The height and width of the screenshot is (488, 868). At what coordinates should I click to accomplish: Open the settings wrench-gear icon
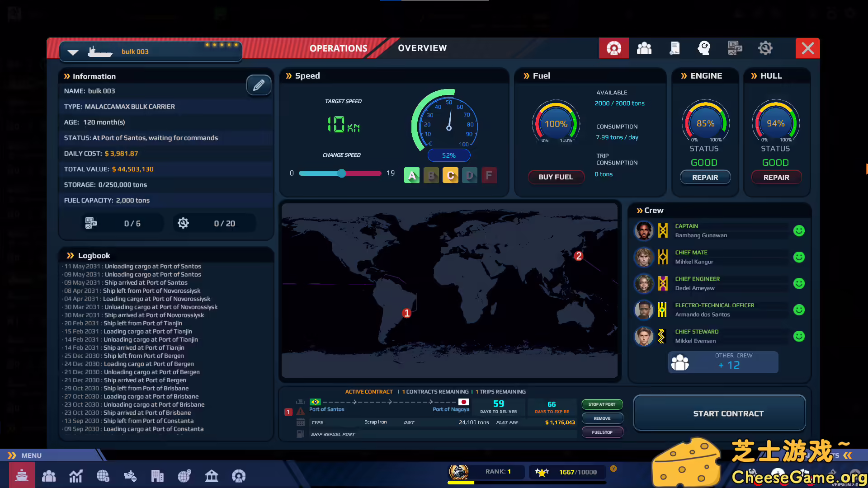point(765,48)
